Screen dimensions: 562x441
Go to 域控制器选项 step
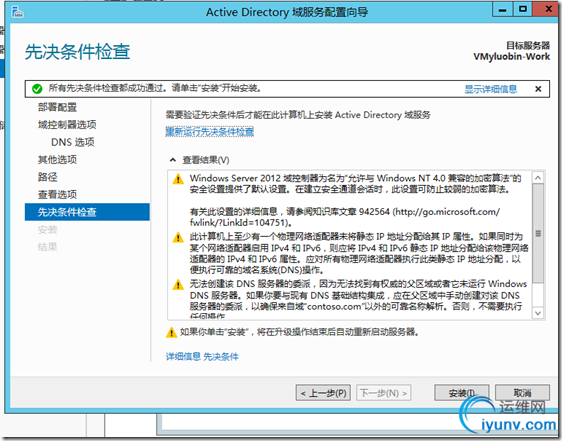(x=67, y=124)
